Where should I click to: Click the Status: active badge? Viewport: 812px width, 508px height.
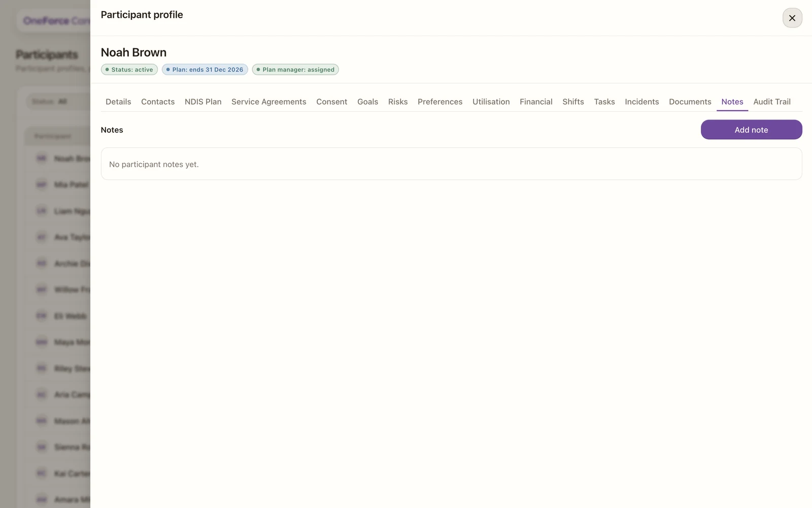129,70
